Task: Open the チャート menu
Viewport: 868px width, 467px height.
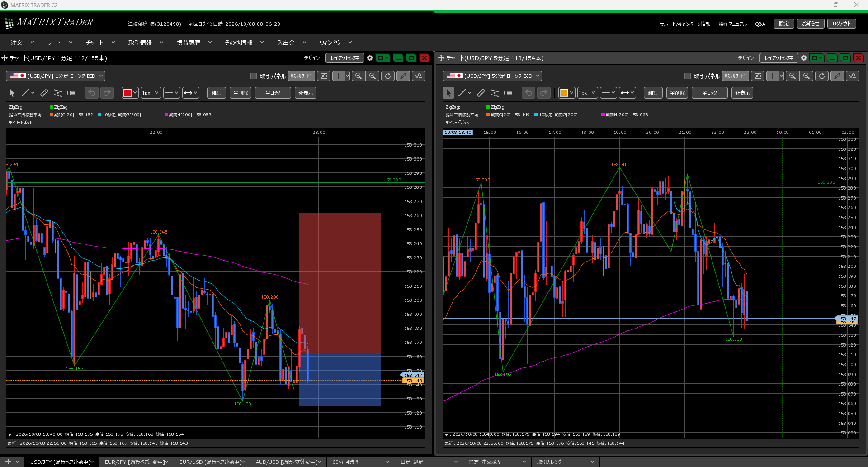Action: (x=100, y=43)
